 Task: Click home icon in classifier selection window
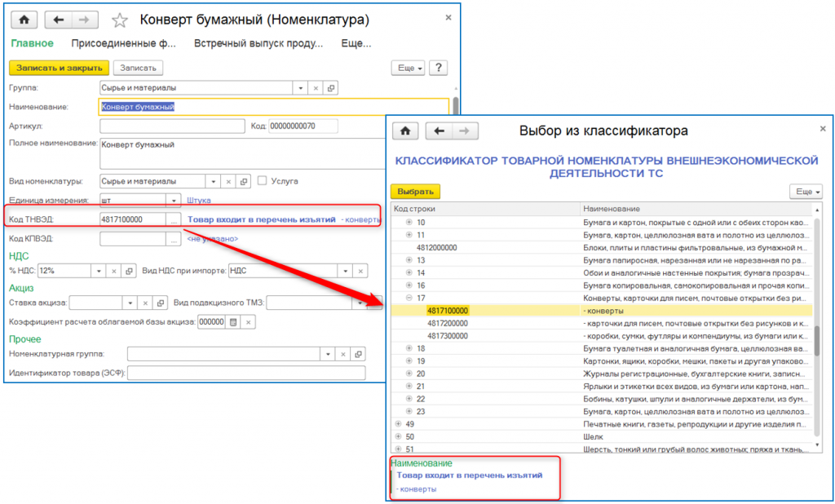405,131
